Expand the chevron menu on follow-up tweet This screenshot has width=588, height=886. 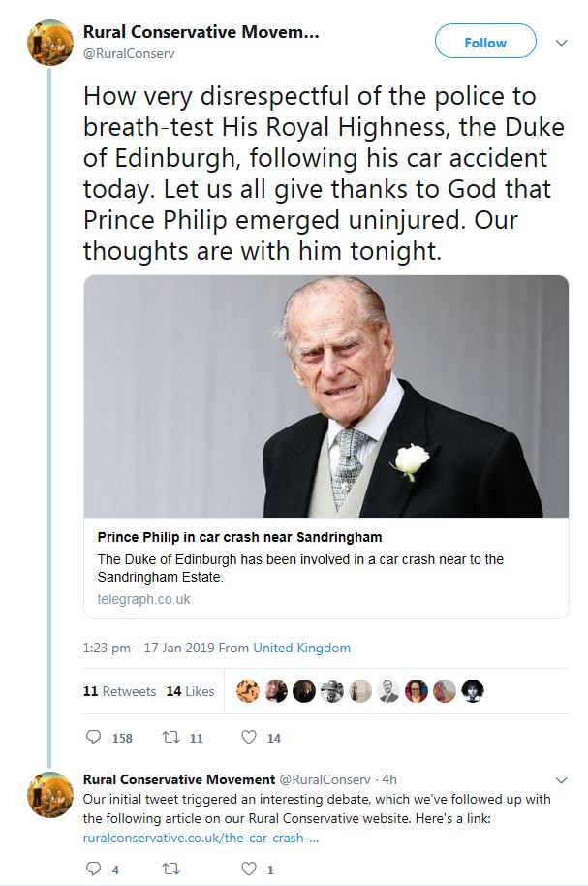(x=561, y=780)
